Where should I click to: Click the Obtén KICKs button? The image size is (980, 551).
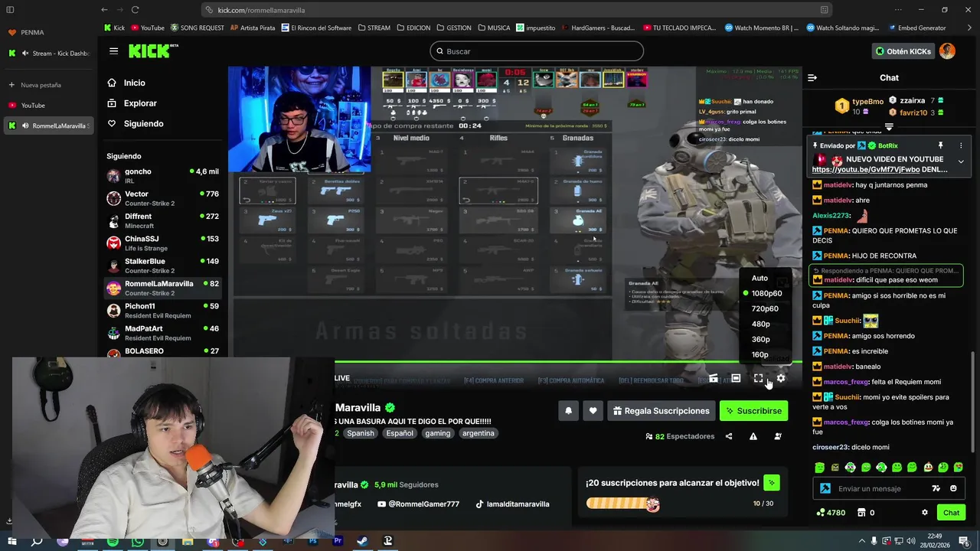click(903, 51)
